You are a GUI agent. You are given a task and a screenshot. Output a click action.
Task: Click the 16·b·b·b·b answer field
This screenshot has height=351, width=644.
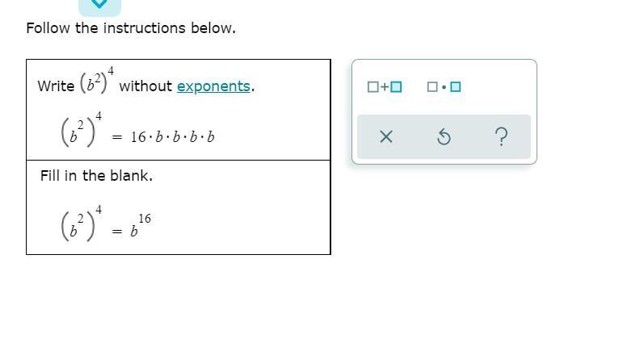173,137
